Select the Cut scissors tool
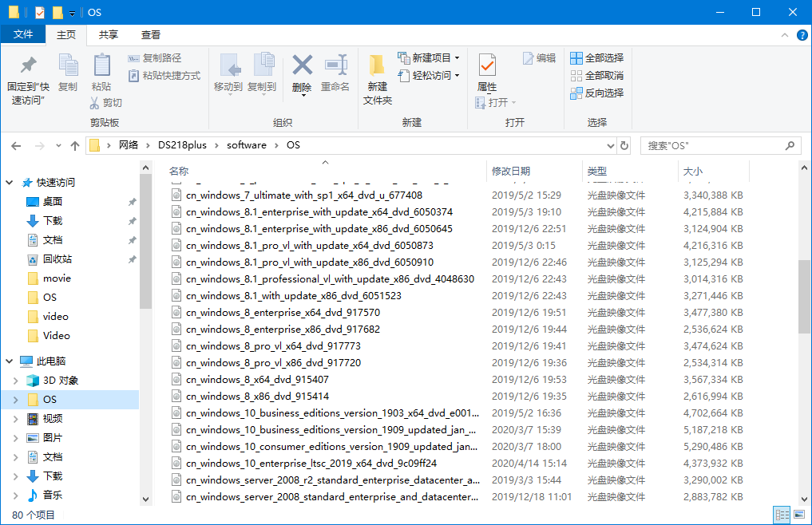Screen dimensions: 812x525 105,102
